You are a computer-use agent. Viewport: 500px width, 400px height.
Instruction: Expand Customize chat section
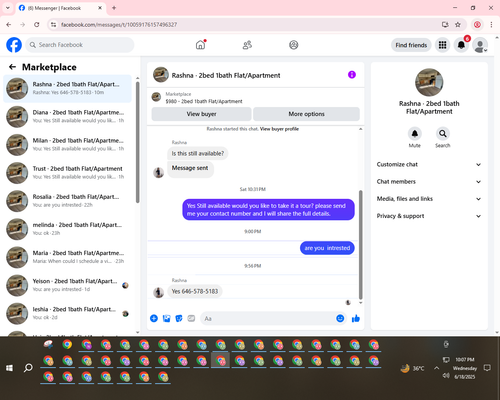pyautogui.click(x=429, y=164)
